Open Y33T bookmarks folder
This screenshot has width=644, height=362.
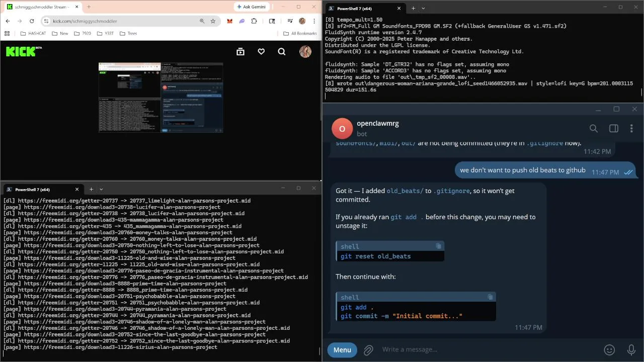[x=105, y=33]
